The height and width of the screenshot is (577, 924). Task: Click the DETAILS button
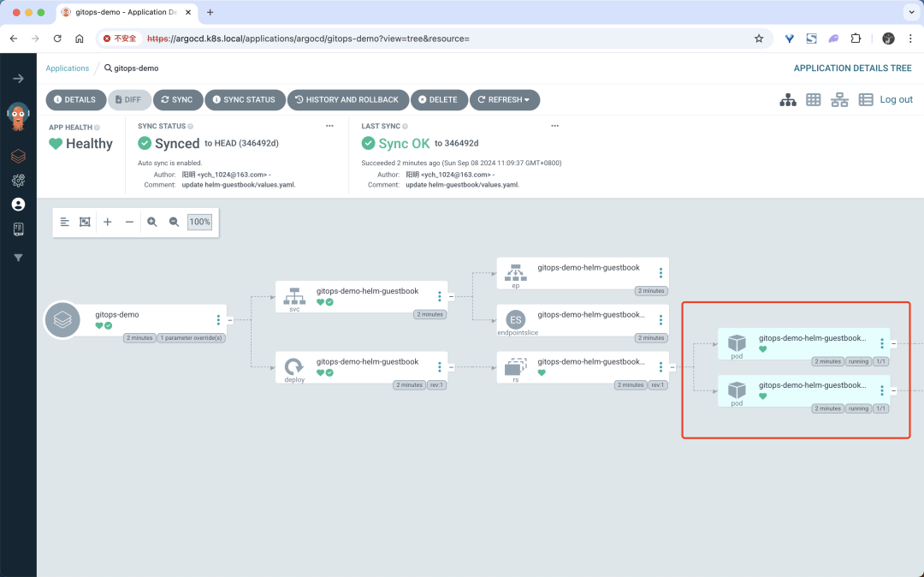(x=75, y=99)
